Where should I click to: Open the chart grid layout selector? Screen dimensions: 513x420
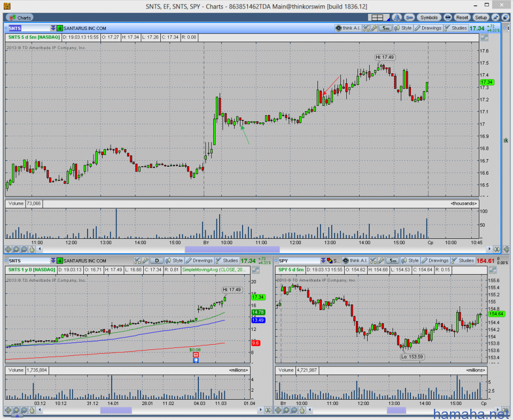point(378,18)
